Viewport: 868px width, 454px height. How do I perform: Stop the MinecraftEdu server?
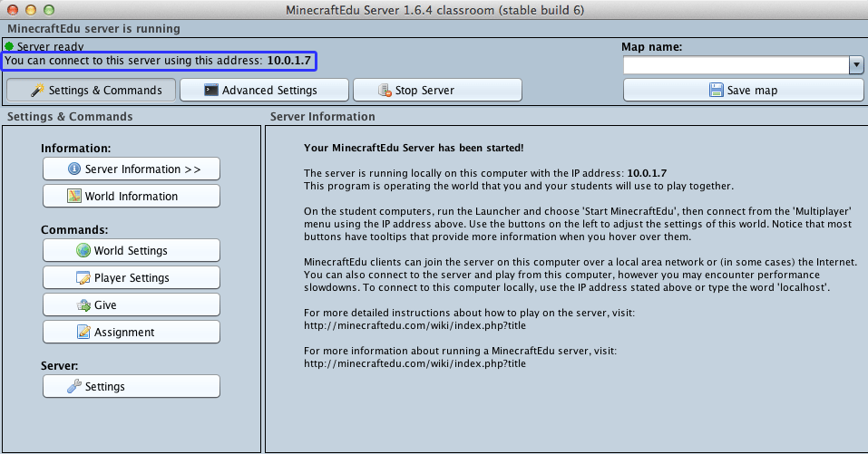(x=437, y=90)
